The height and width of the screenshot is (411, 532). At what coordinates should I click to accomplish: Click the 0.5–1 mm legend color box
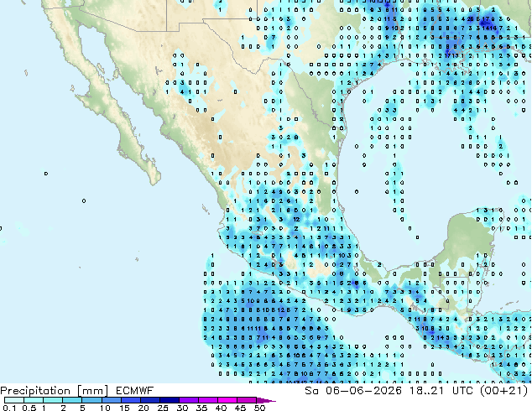point(34,400)
